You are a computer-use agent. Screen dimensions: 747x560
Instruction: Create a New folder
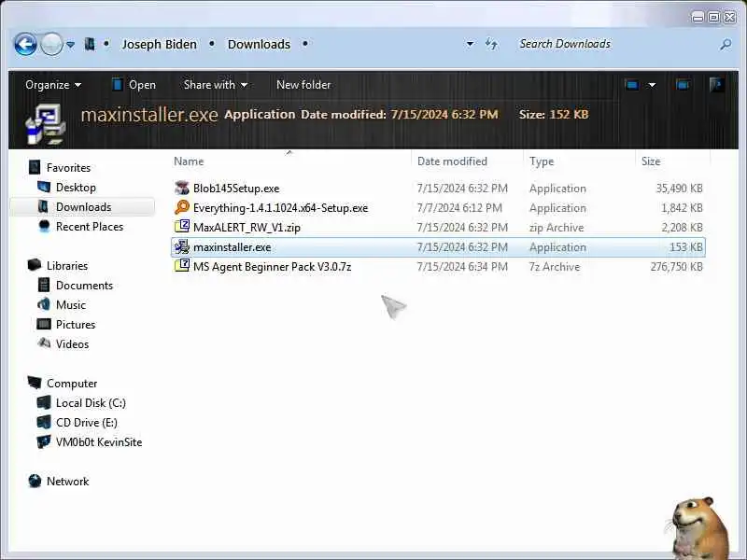pos(303,85)
